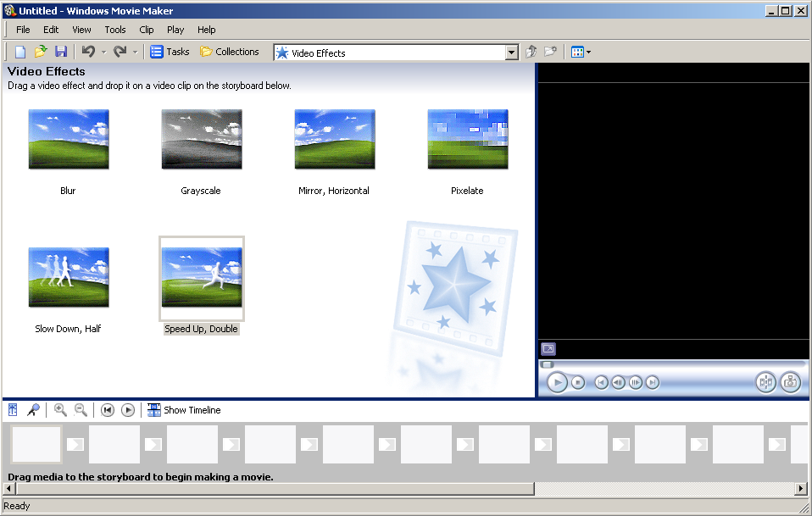The width and height of the screenshot is (812, 516).
Task: Open the undo history dropdown arrow
Action: (x=103, y=53)
